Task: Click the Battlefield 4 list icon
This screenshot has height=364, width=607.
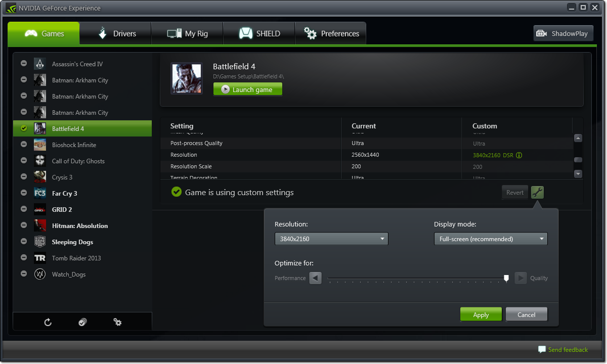Action: pos(40,128)
